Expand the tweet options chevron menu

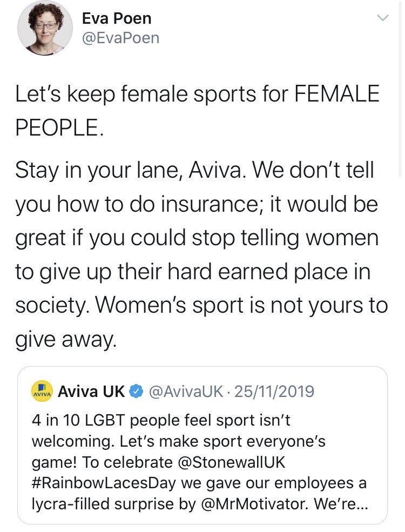(x=383, y=18)
